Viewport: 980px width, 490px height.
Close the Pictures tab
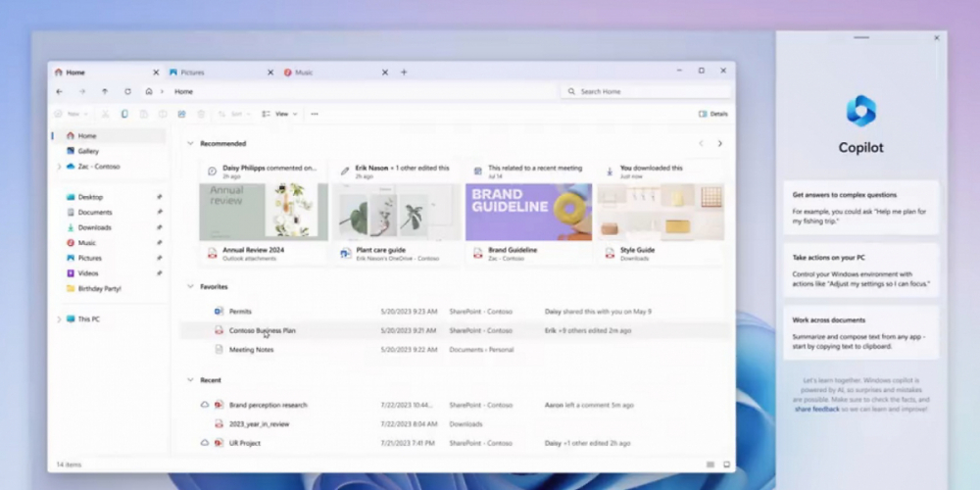[270, 73]
